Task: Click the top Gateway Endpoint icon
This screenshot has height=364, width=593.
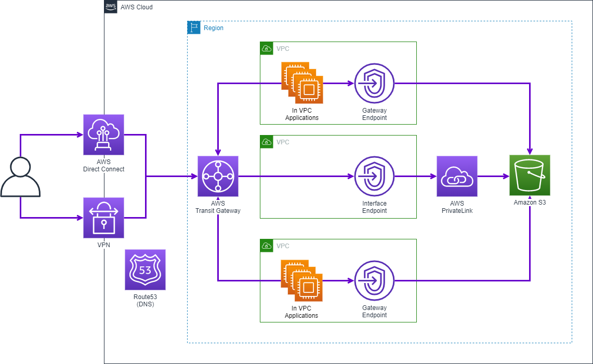Action: (x=374, y=83)
